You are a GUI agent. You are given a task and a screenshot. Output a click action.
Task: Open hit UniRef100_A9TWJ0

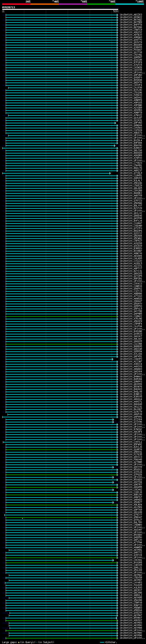point(131,35)
